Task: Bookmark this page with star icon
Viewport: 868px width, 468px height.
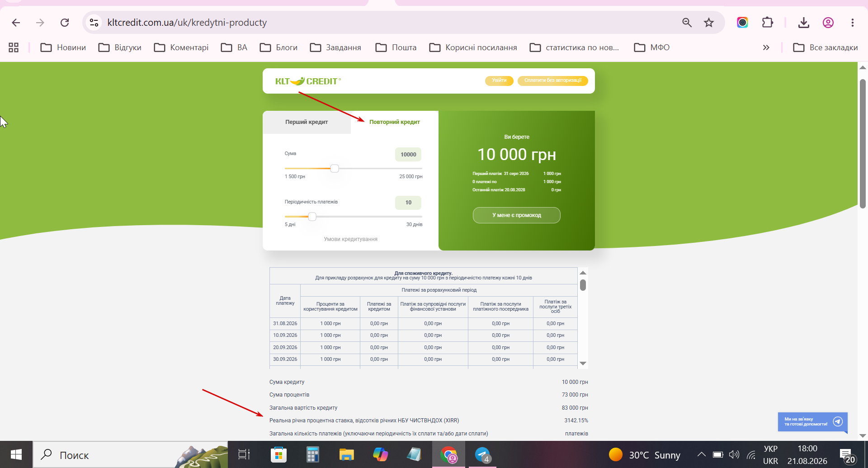Action: (x=709, y=23)
